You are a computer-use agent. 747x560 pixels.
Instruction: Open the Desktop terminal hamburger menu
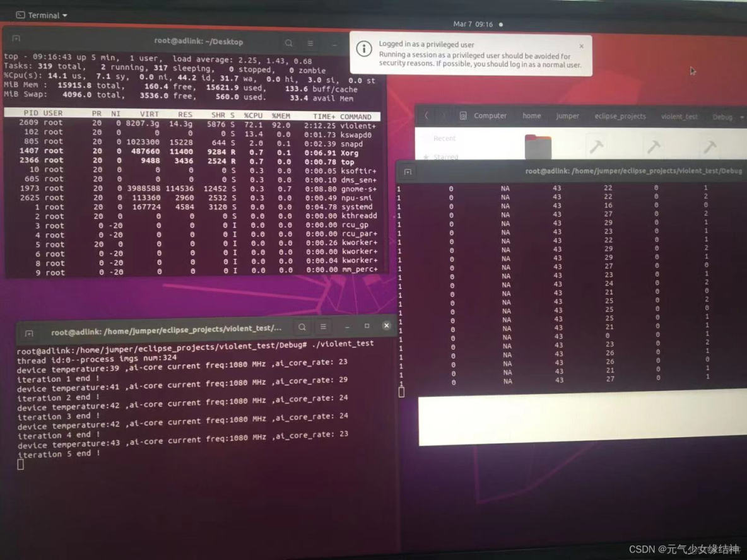pos(311,42)
